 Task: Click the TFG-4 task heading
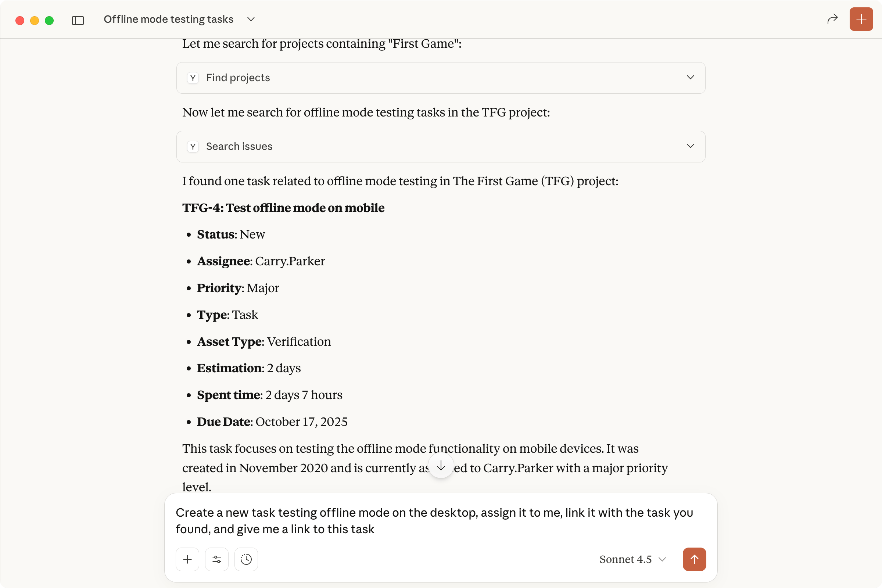pos(283,208)
